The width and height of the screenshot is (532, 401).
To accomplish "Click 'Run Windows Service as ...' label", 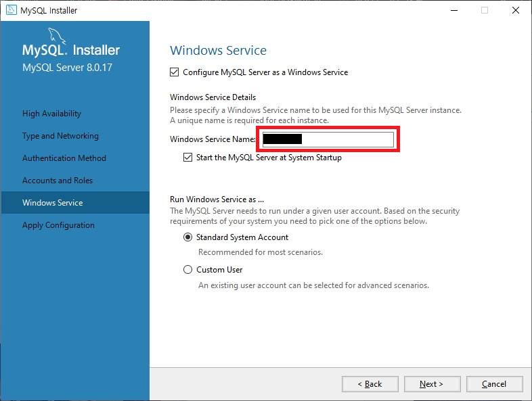I will point(217,199).
